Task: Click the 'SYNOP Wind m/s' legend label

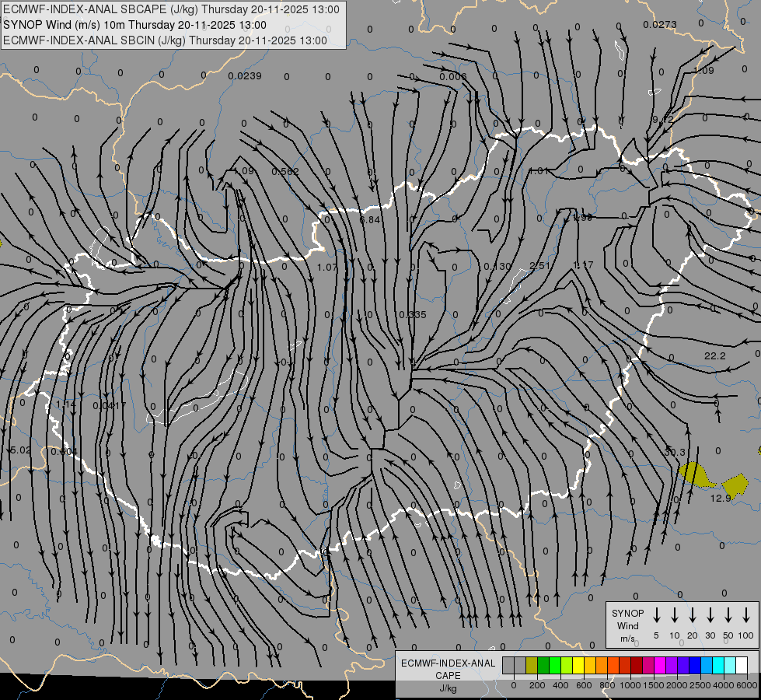Action: point(627,626)
